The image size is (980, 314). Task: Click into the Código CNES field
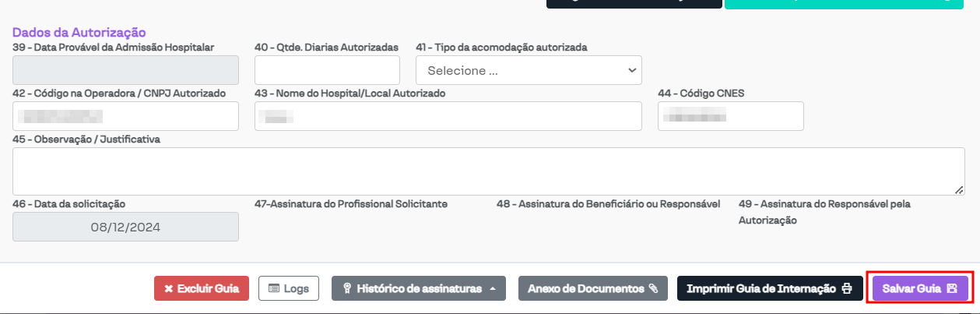coord(730,116)
